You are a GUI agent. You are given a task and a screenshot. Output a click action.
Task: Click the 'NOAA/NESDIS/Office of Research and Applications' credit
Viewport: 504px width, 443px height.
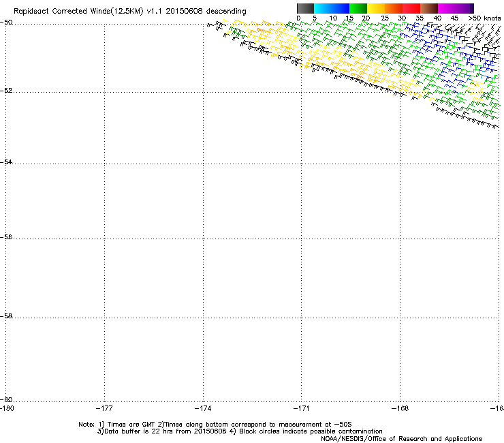click(x=401, y=439)
